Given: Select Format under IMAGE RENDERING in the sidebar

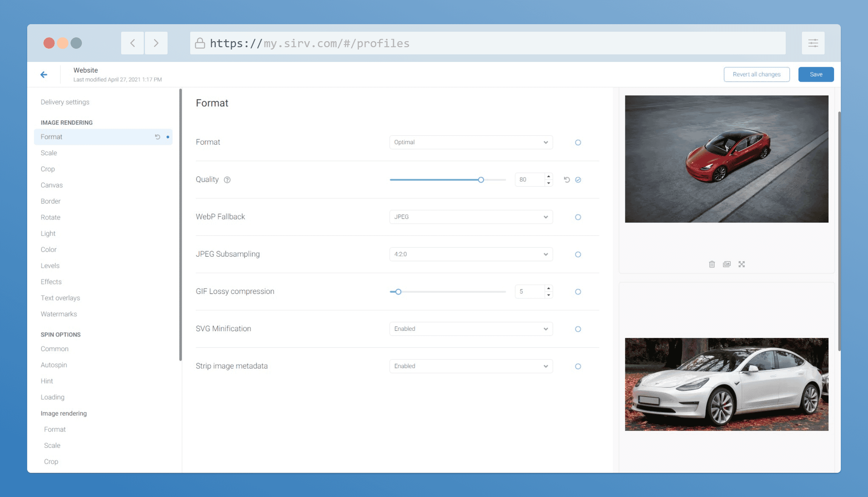Looking at the screenshot, I should click(103, 137).
